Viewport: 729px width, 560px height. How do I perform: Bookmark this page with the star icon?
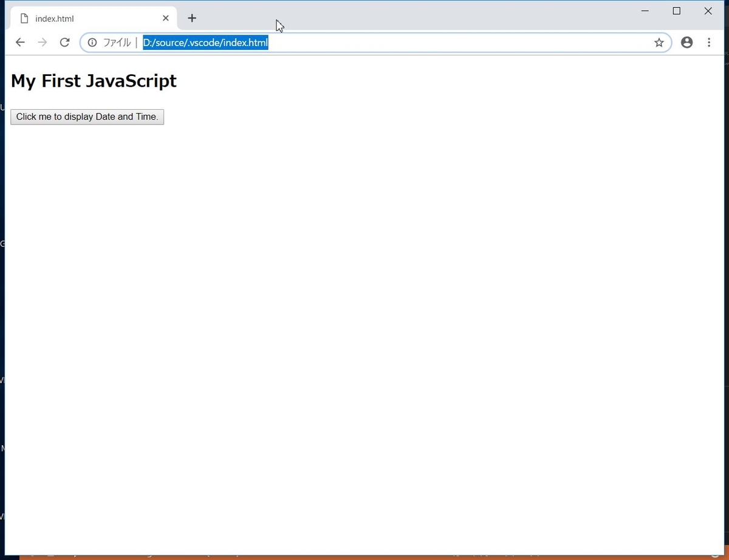point(659,43)
